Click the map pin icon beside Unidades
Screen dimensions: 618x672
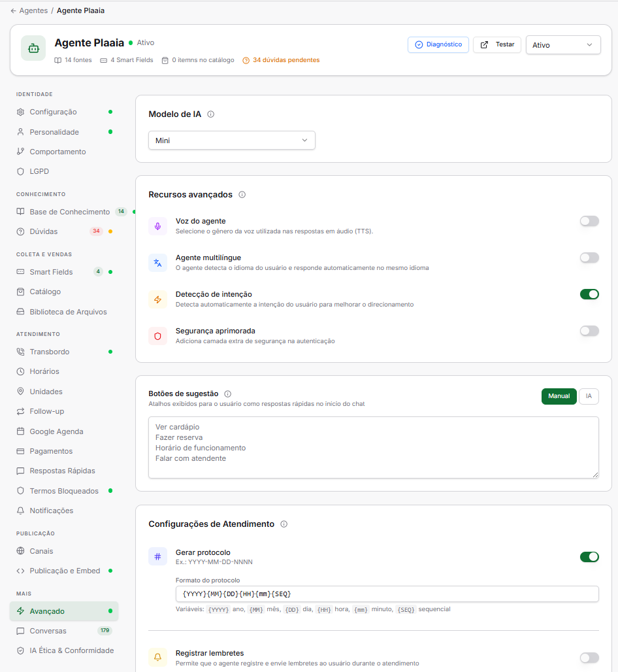(x=20, y=392)
